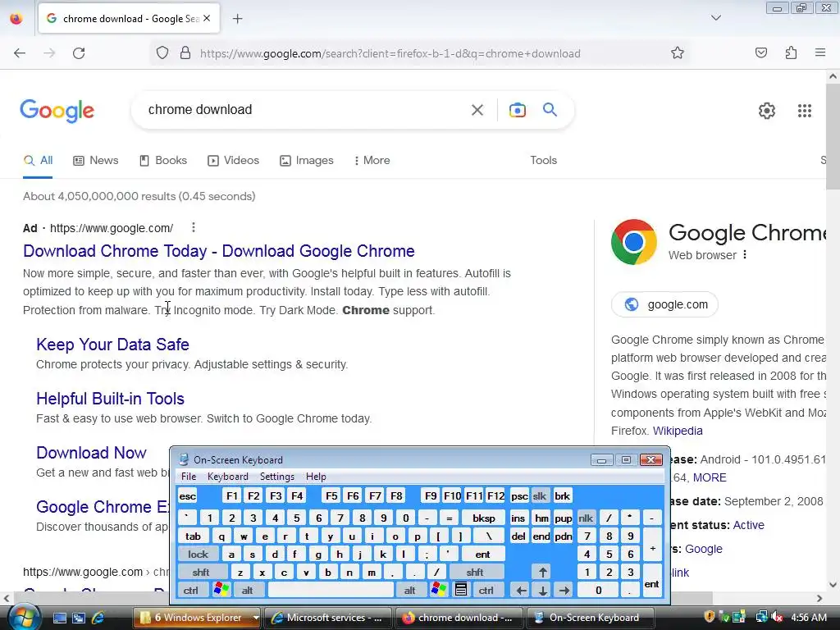Image resolution: width=840 pixels, height=630 pixels.
Task: Toggle the right shft key on keyboard
Action: click(x=475, y=572)
